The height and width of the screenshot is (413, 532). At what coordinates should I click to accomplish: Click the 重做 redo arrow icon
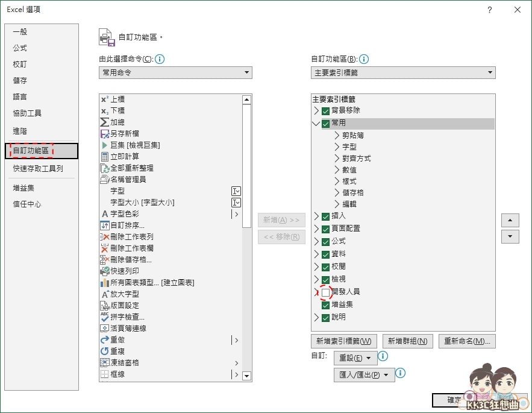coord(105,340)
